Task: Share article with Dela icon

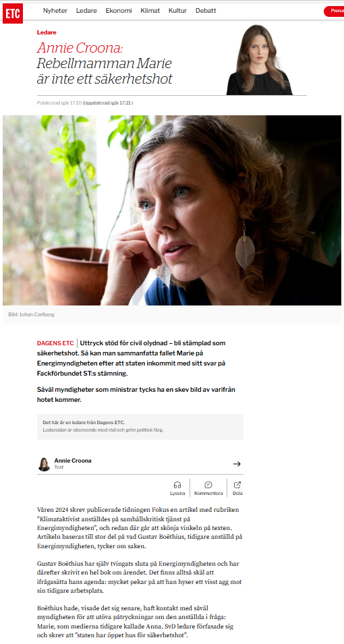Action: point(237,485)
